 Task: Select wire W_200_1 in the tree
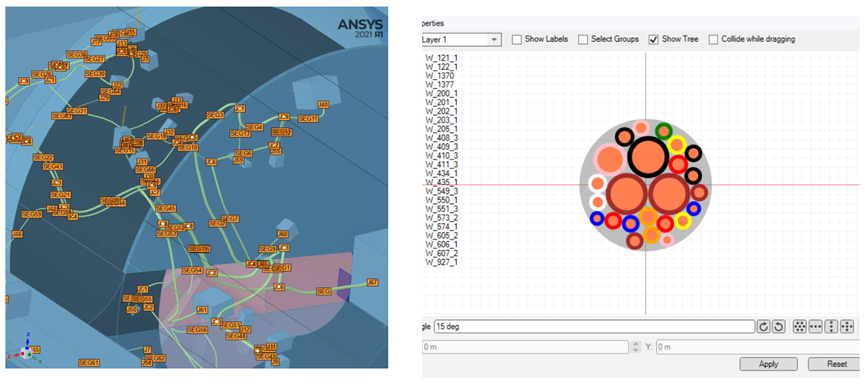click(x=441, y=93)
